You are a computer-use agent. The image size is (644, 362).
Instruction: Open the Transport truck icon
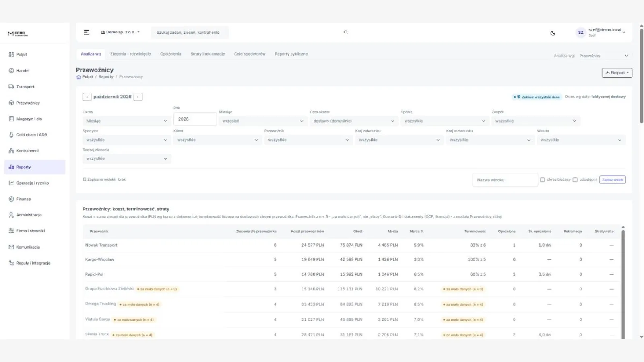[11, 87]
